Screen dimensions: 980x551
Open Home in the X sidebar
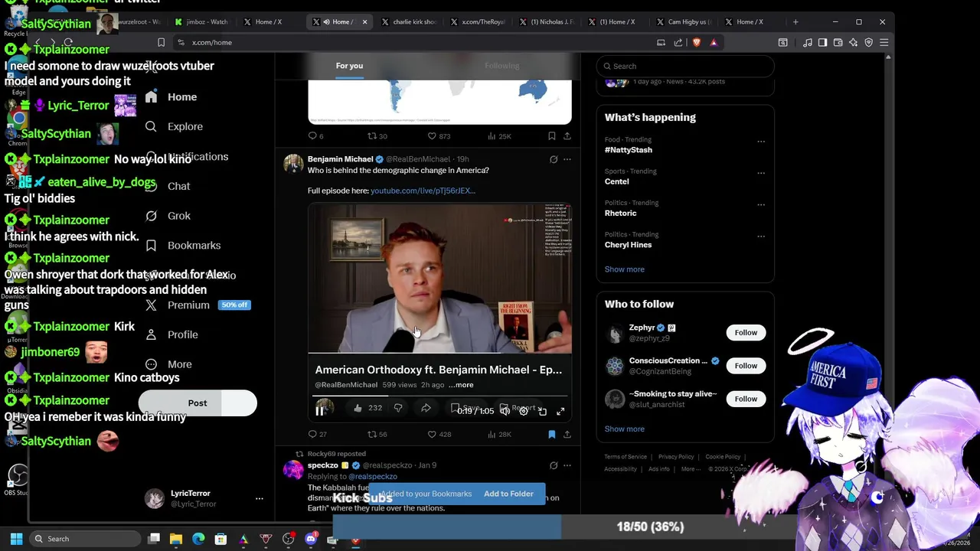(x=171, y=97)
